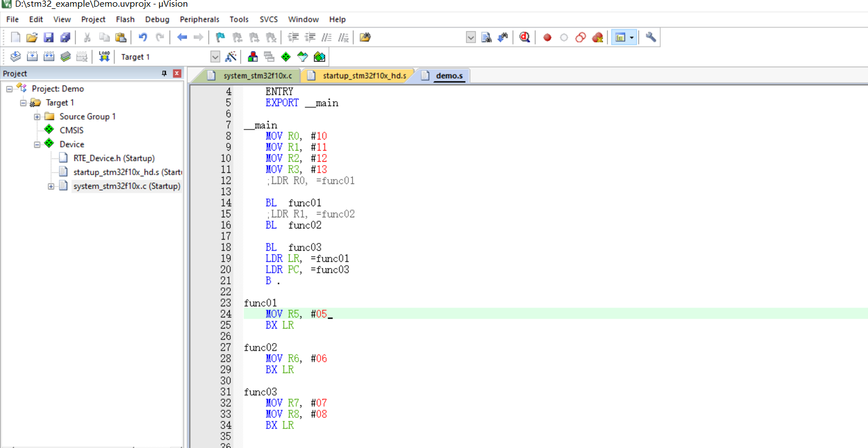Collapse the Target 1 tree node

pyautogui.click(x=23, y=103)
